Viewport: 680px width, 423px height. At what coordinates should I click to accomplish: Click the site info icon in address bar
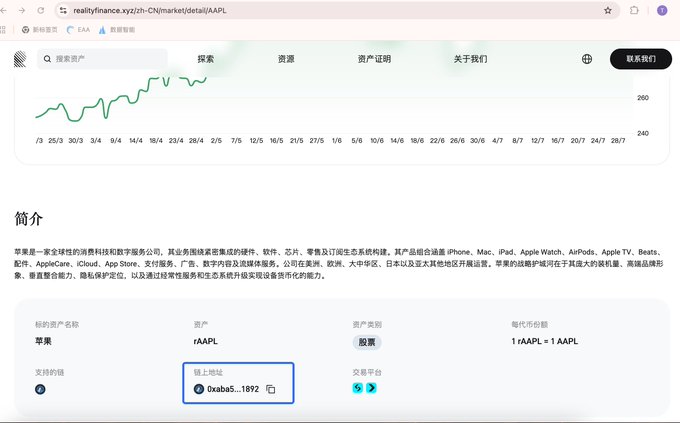point(63,10)
